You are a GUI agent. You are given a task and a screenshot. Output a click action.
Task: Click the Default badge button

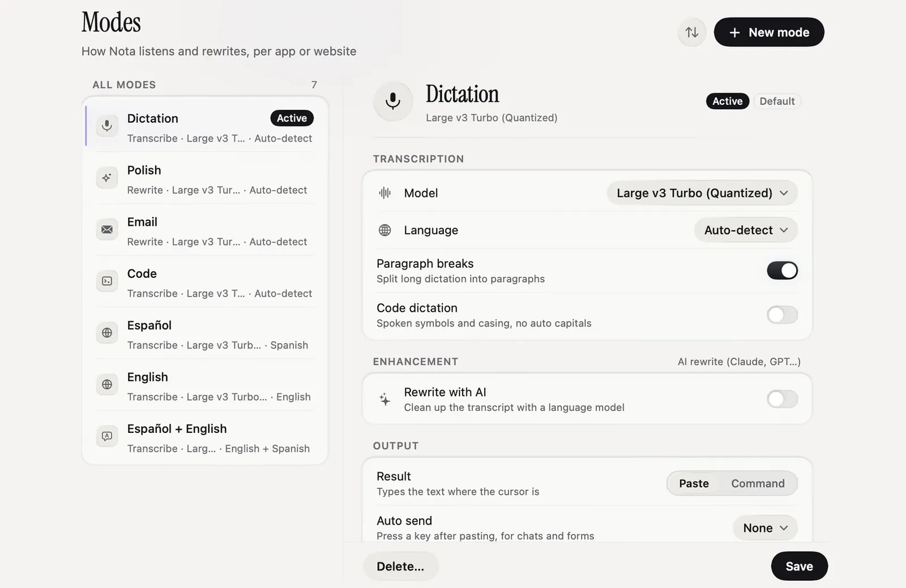tap(777, 101)
